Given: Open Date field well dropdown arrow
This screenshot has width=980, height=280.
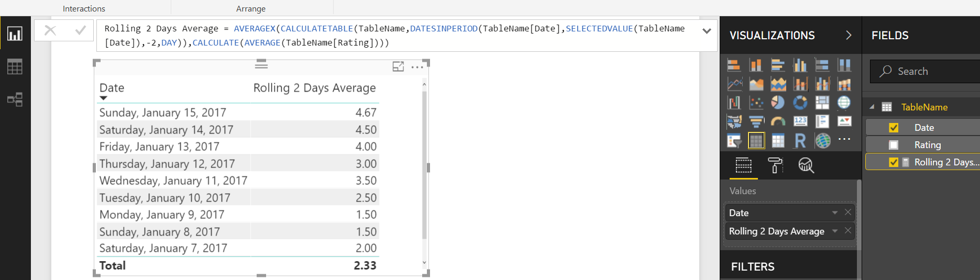Looking at the screenshot, I should (835, 212).
